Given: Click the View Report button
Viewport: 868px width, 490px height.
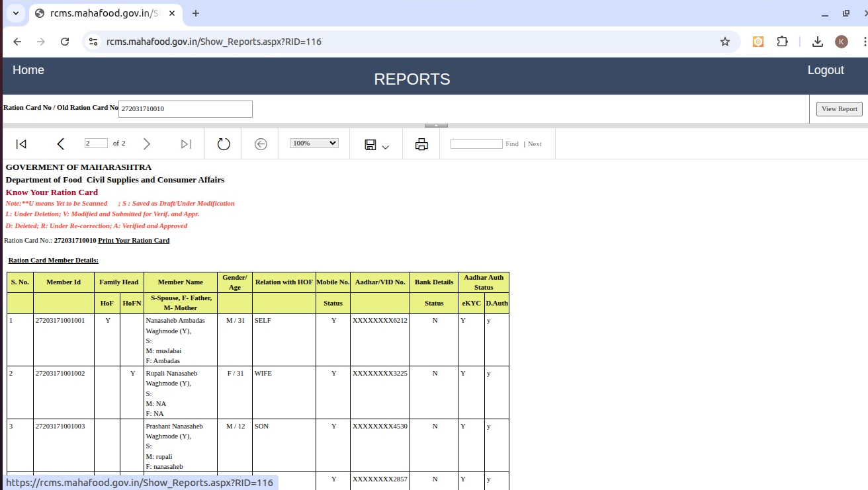Looking at the screenshot, I should click(x=839, y=109).
